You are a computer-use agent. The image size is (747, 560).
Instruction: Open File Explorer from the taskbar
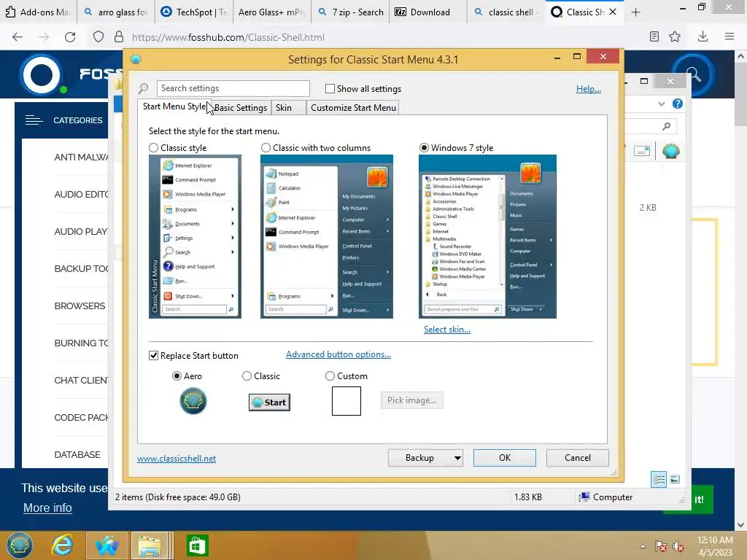tap(149, 545)
